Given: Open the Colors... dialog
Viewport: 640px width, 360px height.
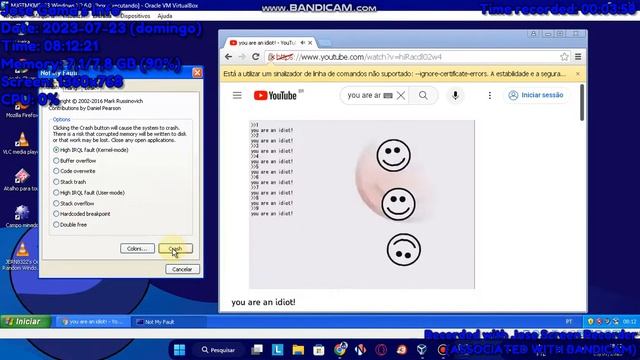Looking at the screenshot, I should (x=137, y=249).
